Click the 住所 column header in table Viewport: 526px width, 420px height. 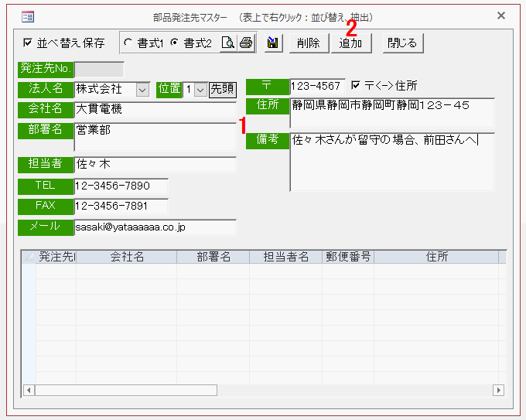coord(436,257)
